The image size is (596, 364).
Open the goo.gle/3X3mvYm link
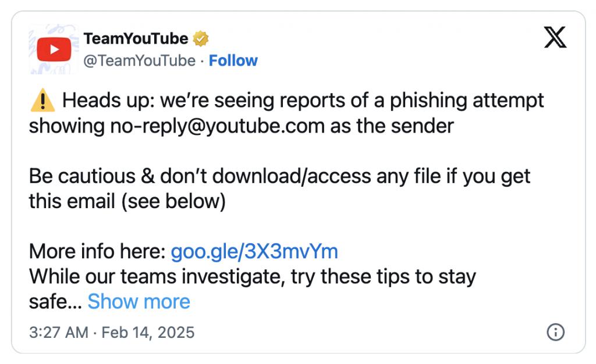(254, 252)
